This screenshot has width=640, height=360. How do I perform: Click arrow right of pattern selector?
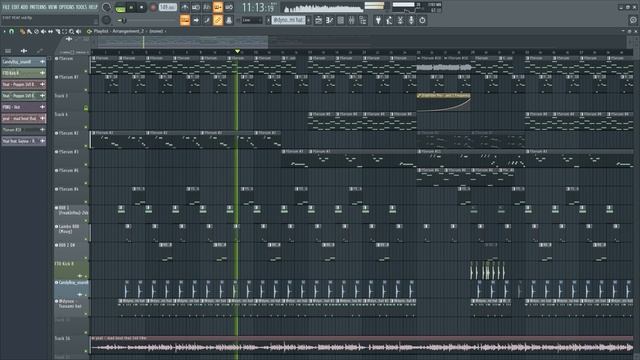[308, 20]
